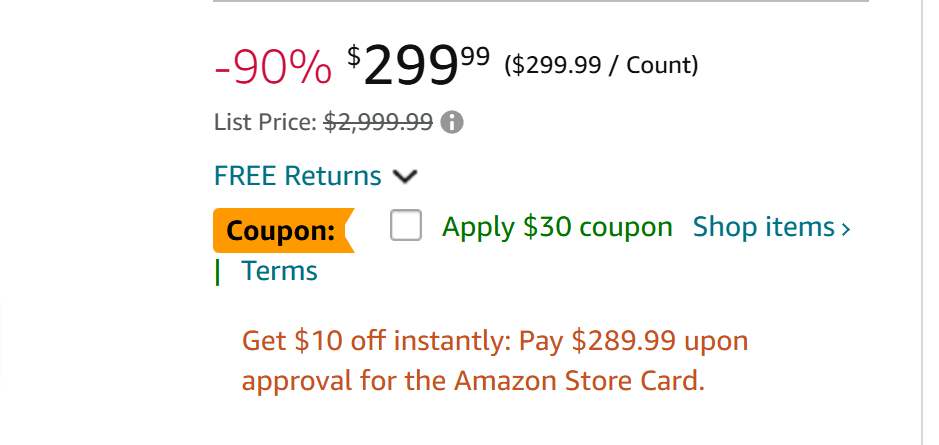Click the Get $10 off instantly text
Viewport: 939px width, 445px height.
coord(375,341)
